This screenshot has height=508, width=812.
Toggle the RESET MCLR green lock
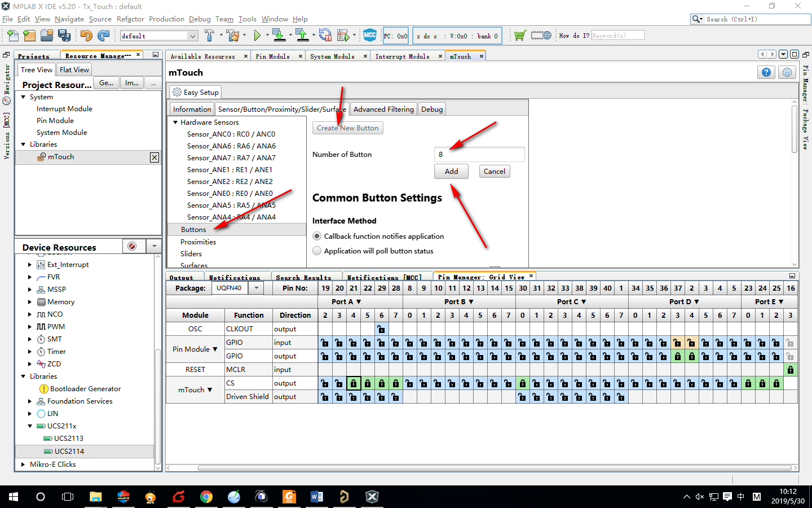pos(791,370)
